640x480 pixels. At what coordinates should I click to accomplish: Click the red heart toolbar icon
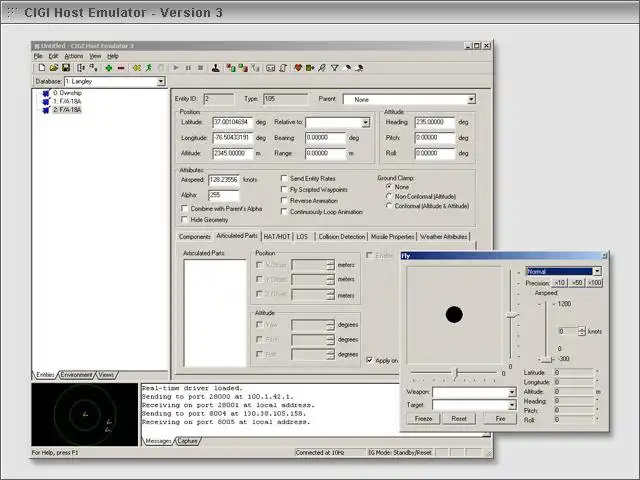(297, 68)
